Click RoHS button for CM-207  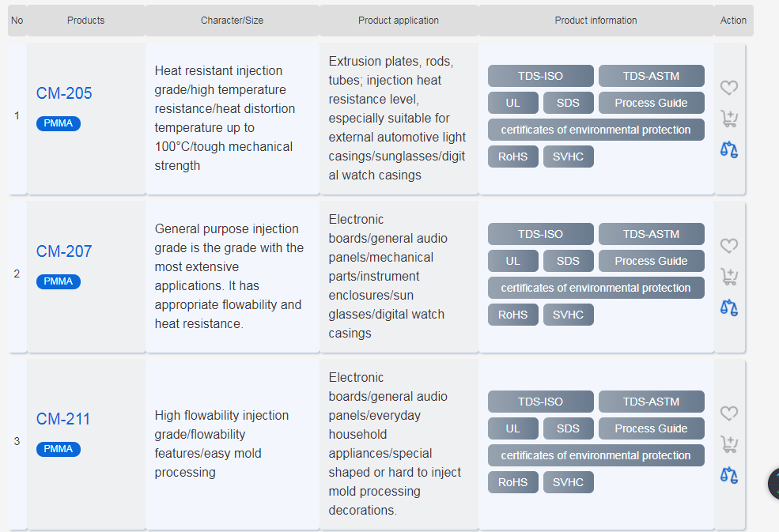pyautogui.click(x=512, y=315)
